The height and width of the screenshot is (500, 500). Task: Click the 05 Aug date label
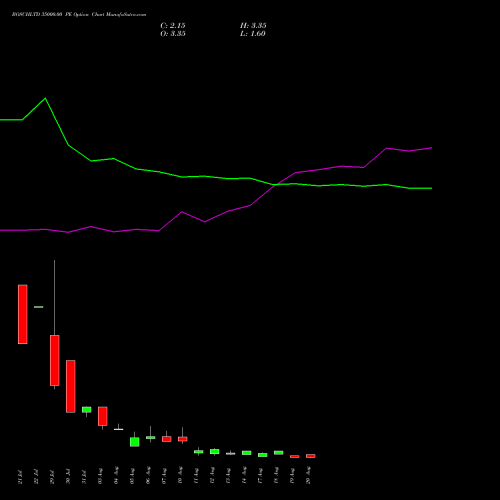tap(132, 476)
